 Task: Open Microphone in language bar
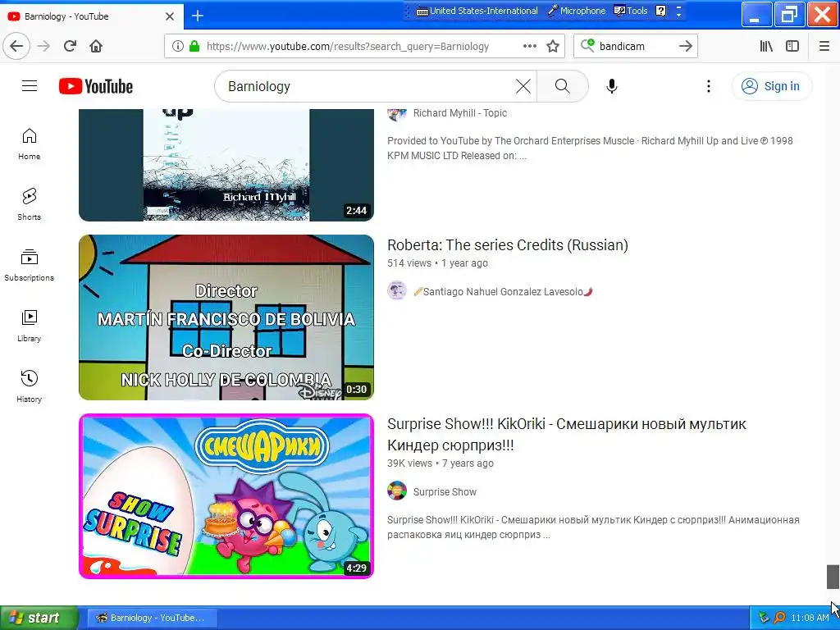pos(577,11)
